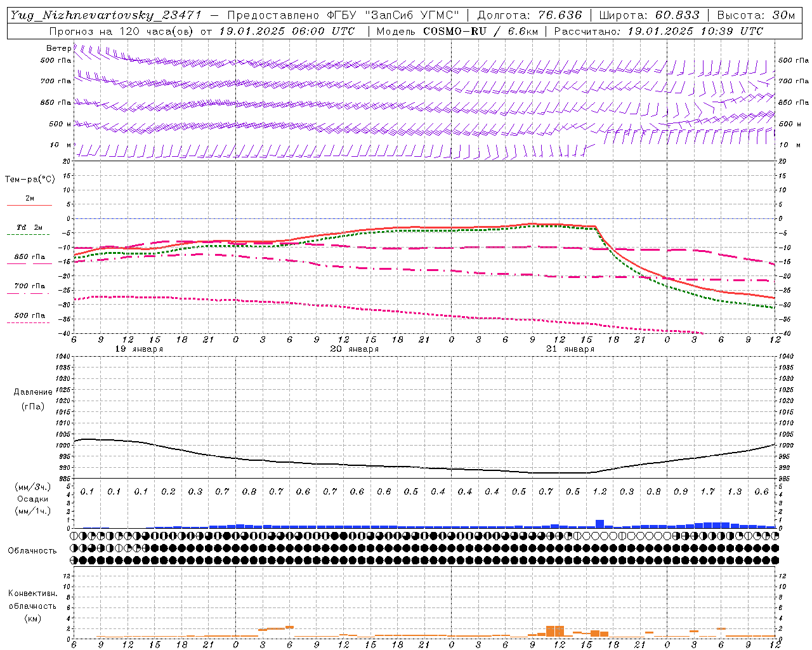Click the station title Yug_Nizhnevartovsky_23471
The height and width of the screenshot is (650, 812).
[105, 15]
